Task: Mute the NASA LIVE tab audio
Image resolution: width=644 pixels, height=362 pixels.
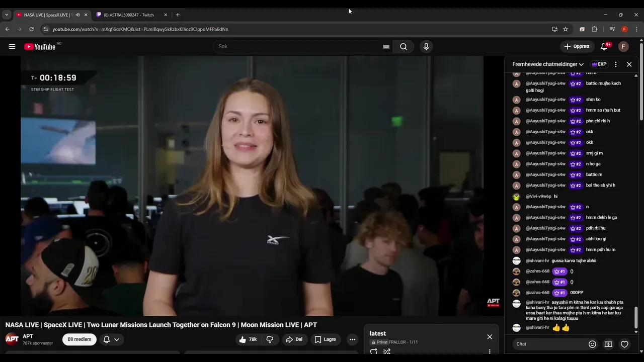Action: click(77, 15)
